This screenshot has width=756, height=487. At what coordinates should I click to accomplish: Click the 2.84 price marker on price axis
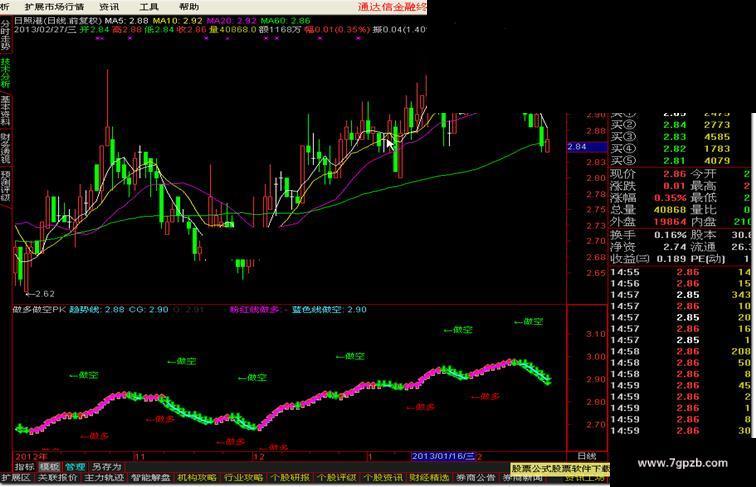pyautogui.click(x=587, y=147)
